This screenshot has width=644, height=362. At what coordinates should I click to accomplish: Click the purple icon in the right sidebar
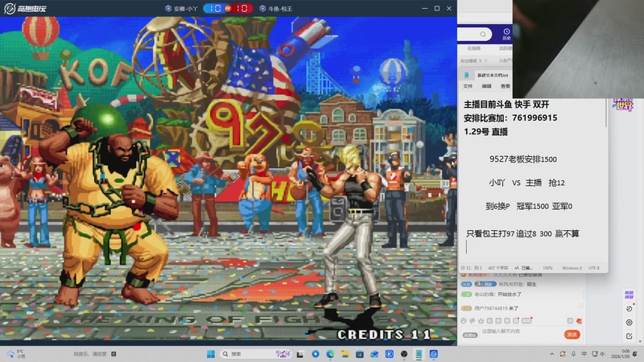pyautogui.click(x=629, y=294)
